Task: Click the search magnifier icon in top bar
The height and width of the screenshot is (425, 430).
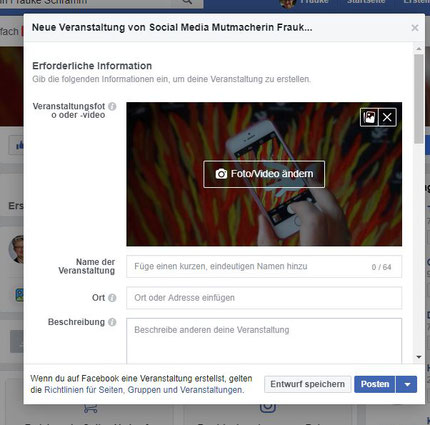Action: click(x=187, y=2)
